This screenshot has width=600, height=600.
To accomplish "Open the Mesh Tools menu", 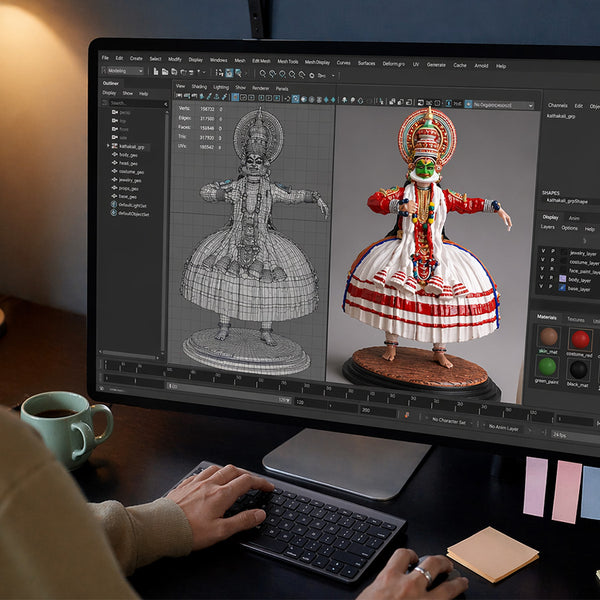I will pyautogui.click(x=288, y=60).
